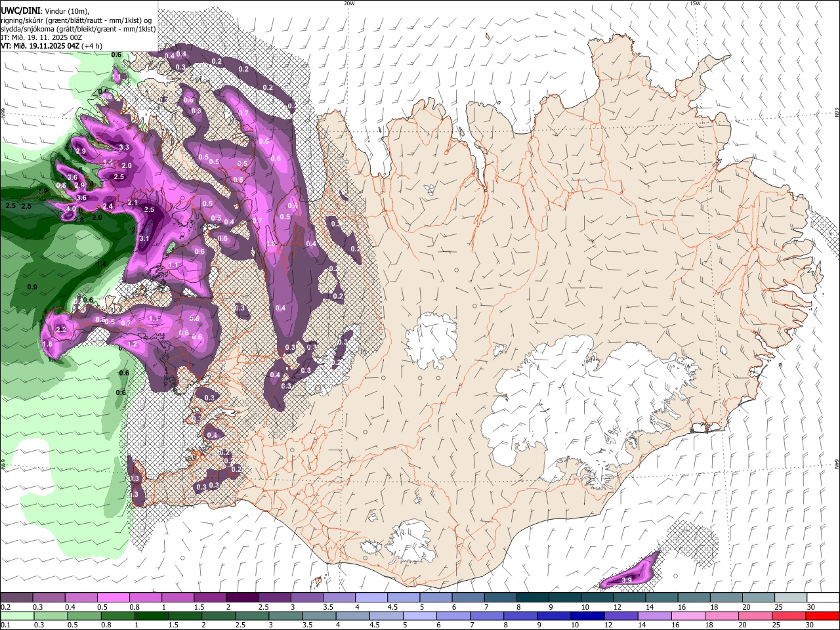Click the pale green 0.1 swatch in rain legend
The height and width of the screenshot is (630, 840).
click(x=17, y=616)
